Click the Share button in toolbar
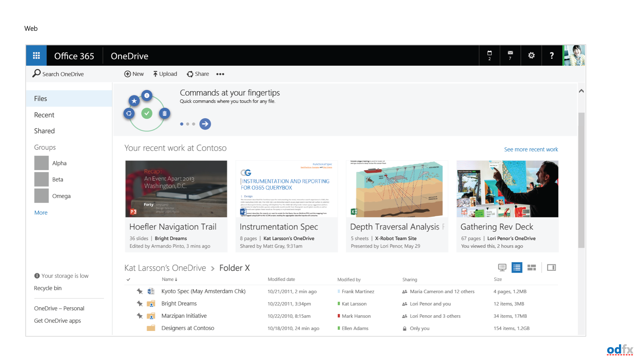 [x=198, y=74]
